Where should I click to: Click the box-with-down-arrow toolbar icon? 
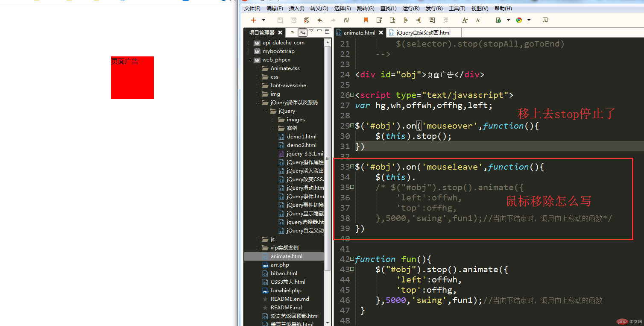[392, 20]
